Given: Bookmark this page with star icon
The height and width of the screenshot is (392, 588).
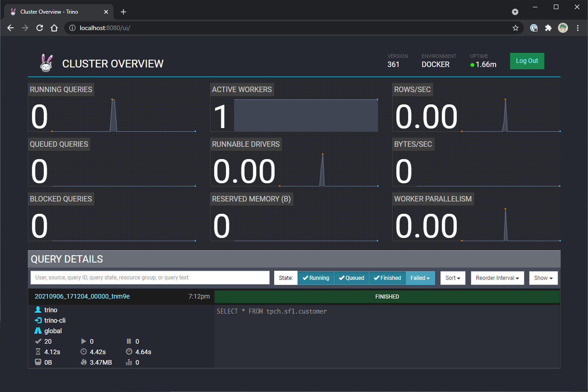Looking at the screenshot, I should [516, 28].
